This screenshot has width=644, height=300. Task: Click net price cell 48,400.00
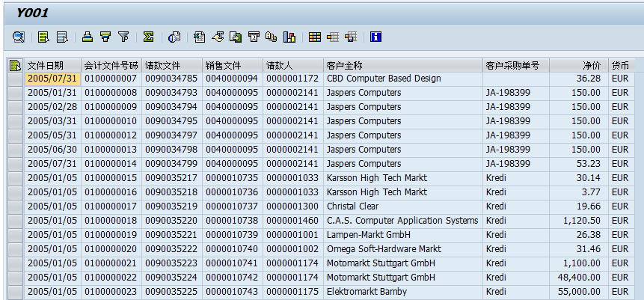579,278
